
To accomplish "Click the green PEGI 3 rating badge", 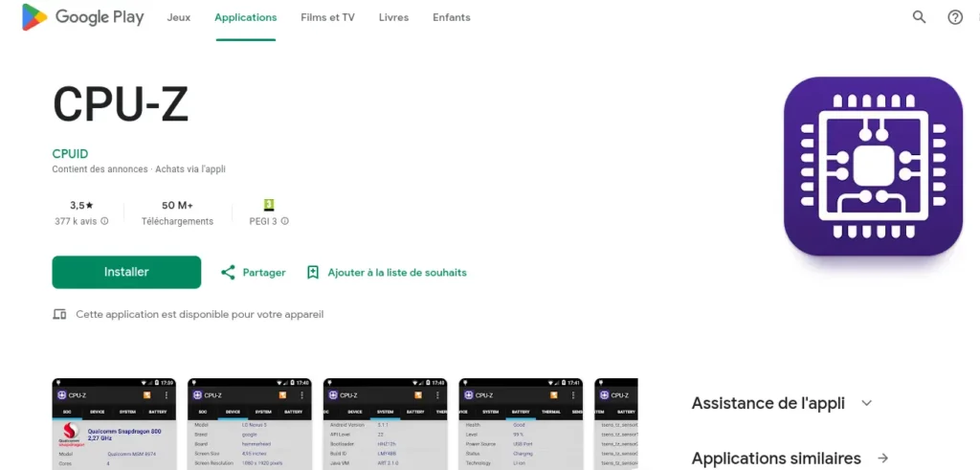I will (269, 205).
